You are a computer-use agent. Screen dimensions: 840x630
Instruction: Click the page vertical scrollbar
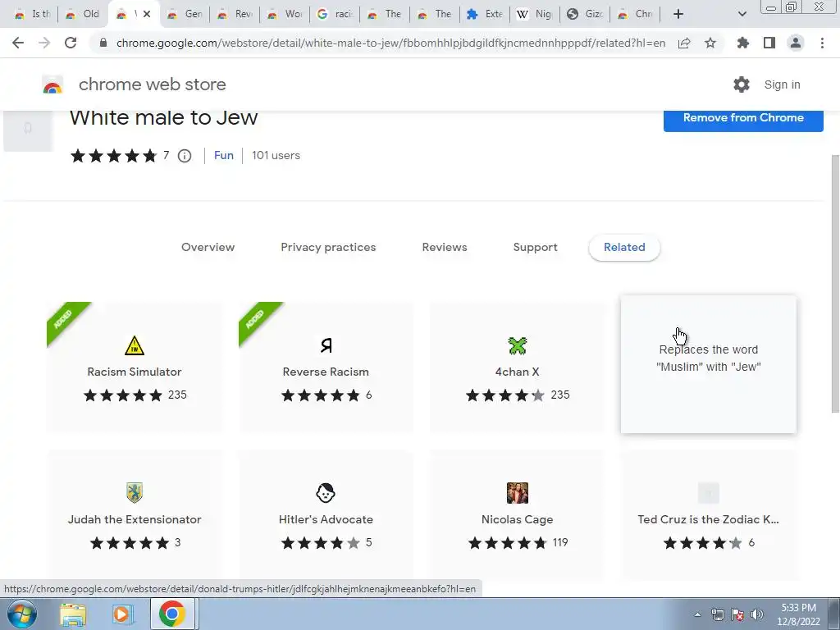[x=835, y=284]
